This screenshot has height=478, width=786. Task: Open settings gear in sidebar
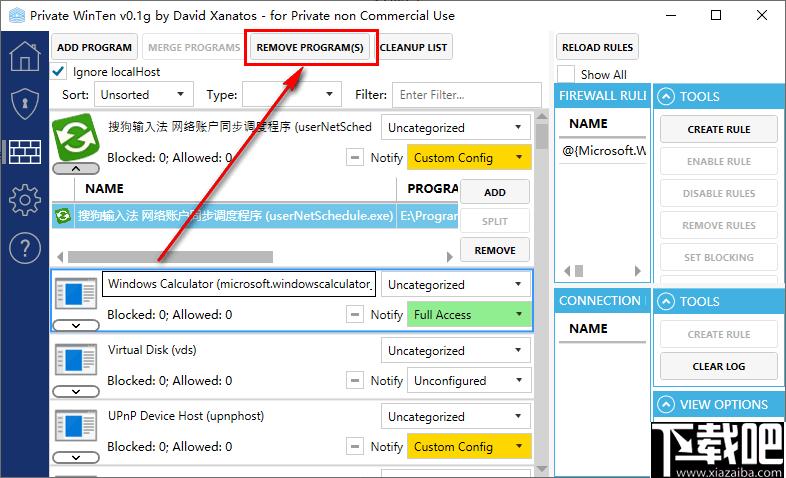point(25,200)
